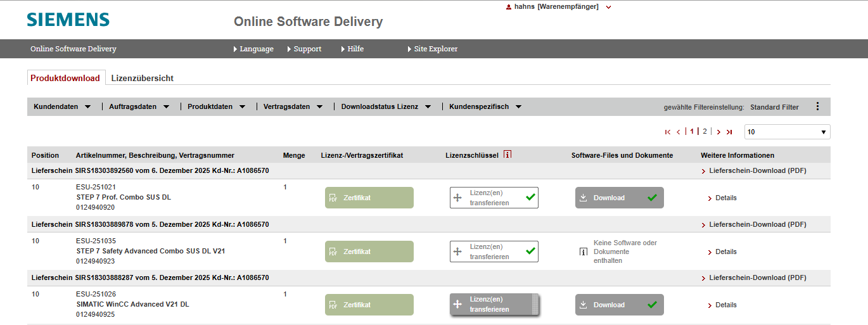This screenshot has height=325, width=868.
Task: Go to previous page arrow
Action: (679, 132)
